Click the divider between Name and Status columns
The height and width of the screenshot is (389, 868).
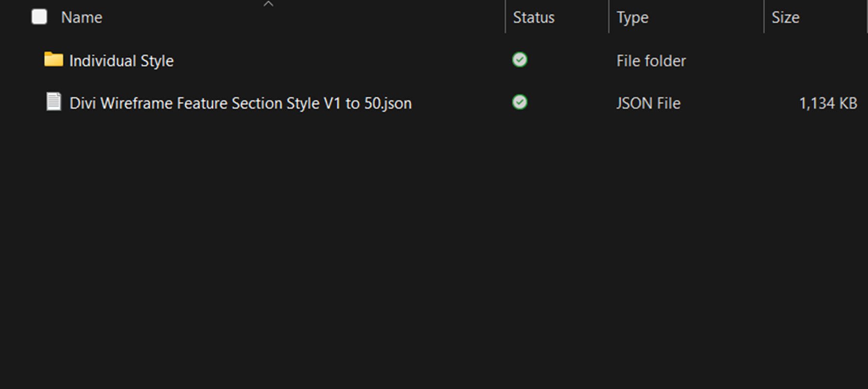505,17
